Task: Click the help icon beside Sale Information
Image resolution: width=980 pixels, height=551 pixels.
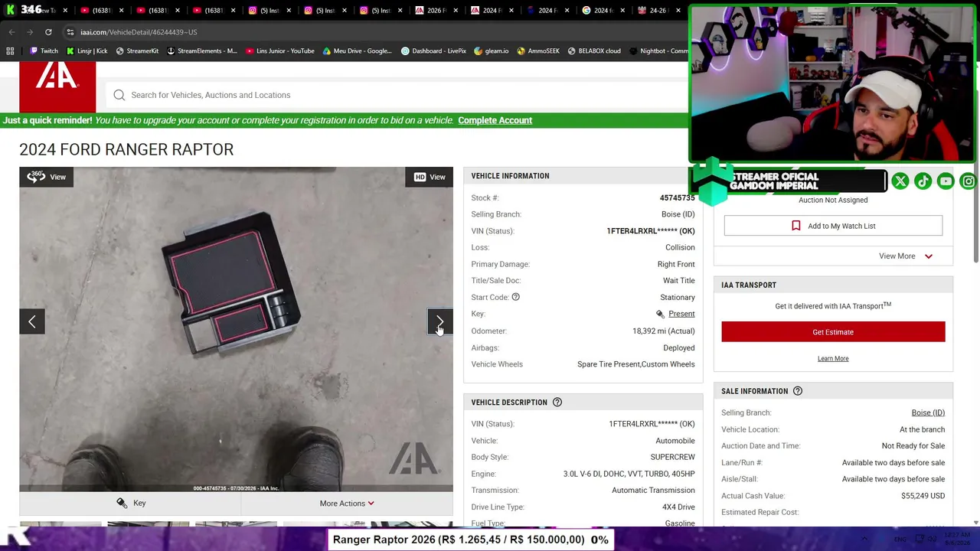Action: 798,391
